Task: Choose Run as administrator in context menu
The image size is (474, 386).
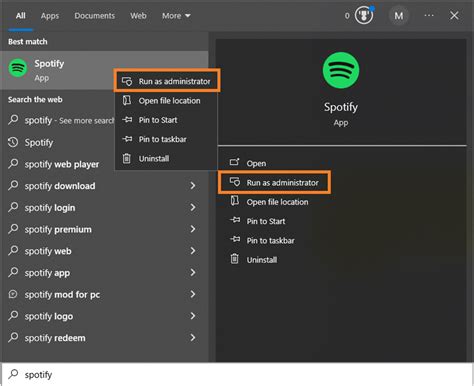Action: tap(167, 81)
